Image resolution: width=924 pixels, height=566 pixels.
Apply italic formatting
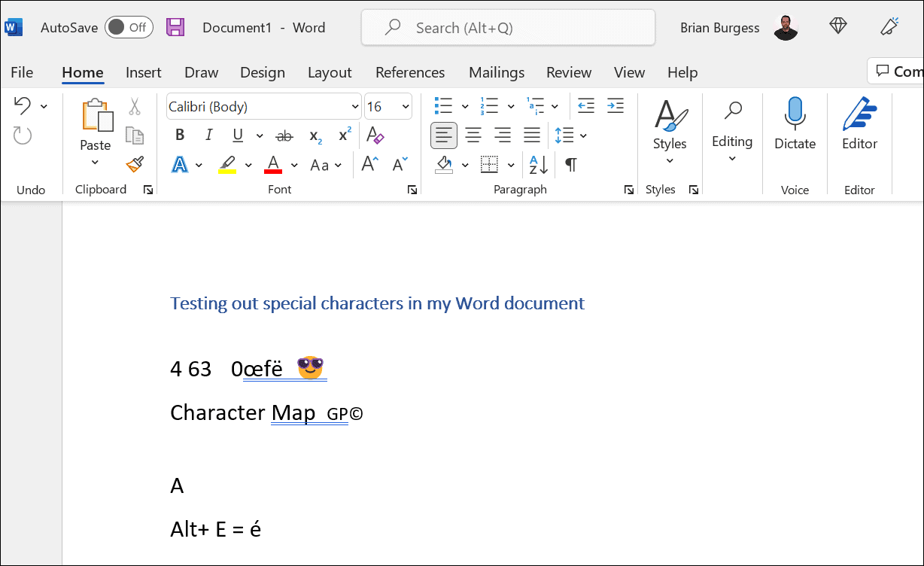point(208,135)
